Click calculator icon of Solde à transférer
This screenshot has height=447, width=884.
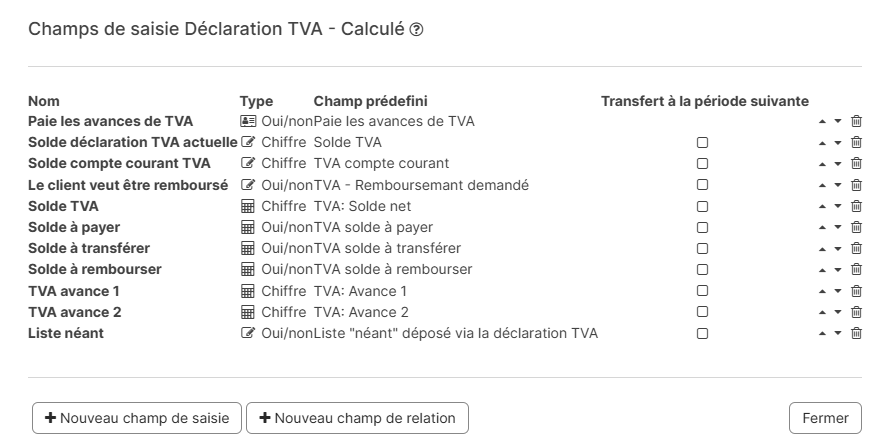pyautogui.click(x=248, y=248)
